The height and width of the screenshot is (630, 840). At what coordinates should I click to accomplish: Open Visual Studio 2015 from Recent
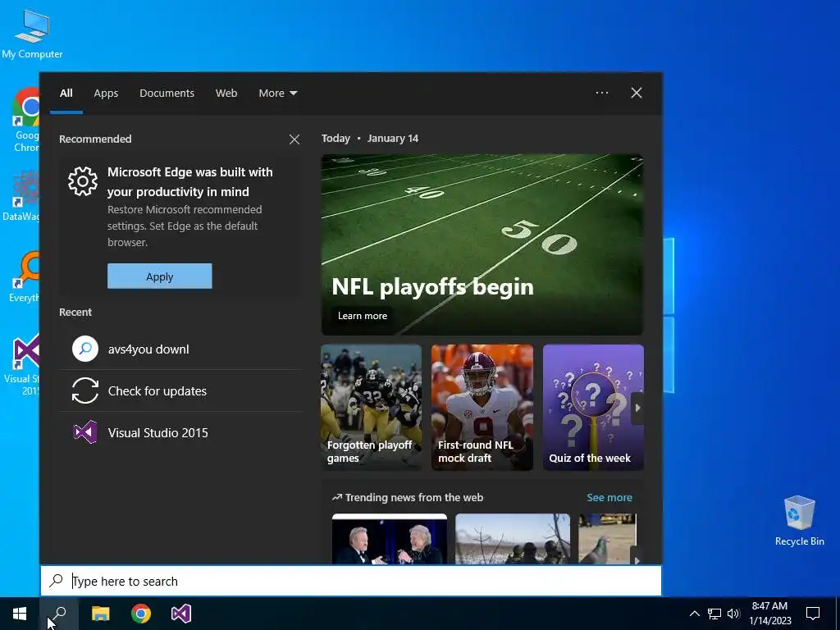coord(180,432)
